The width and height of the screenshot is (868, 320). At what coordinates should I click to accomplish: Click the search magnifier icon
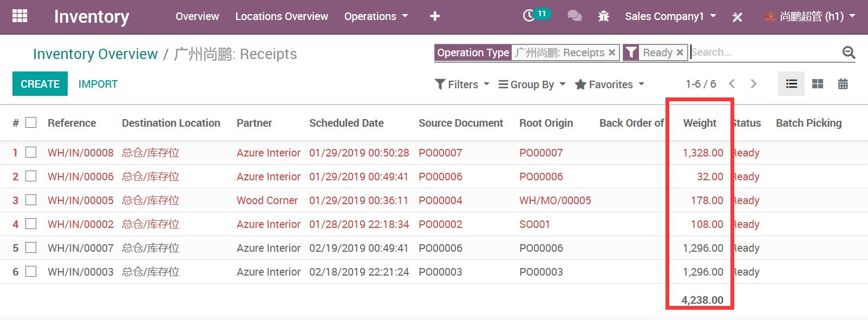[x=849, y=53]
